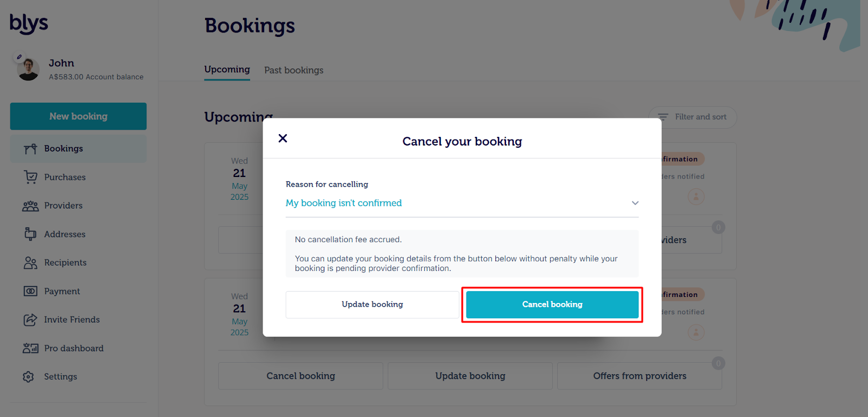Open Addresses via its sidebar icon

coord(30,234)
